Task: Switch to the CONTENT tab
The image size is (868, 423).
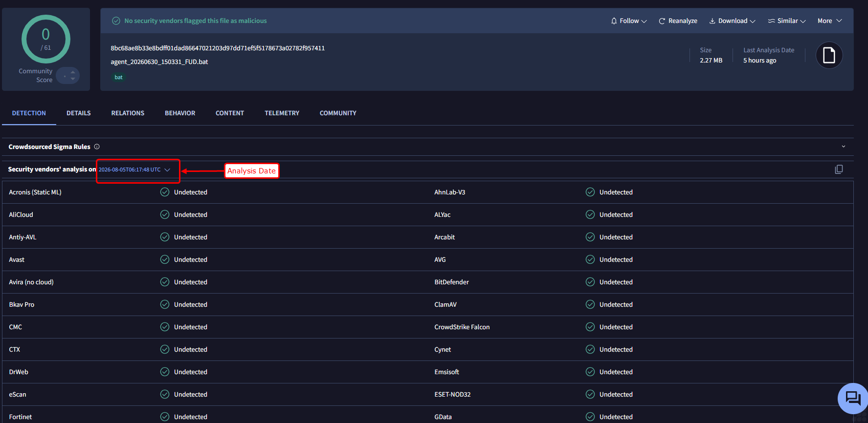Action: coord(230,113)
